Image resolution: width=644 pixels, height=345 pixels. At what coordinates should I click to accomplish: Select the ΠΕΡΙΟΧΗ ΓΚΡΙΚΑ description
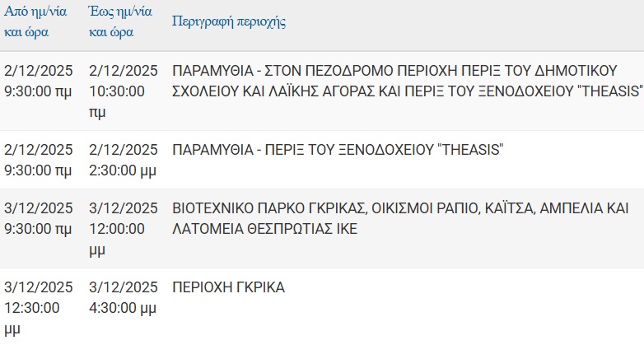(x=228, y=288)
